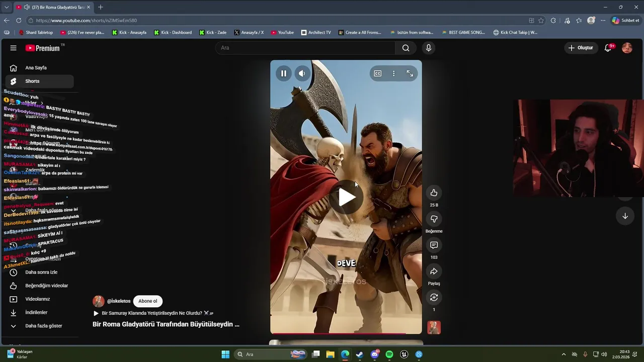The width and height of the screenshot is (644, 362).
Task: Open the tab search dropdown icon
Action: [x=7, y=7]
